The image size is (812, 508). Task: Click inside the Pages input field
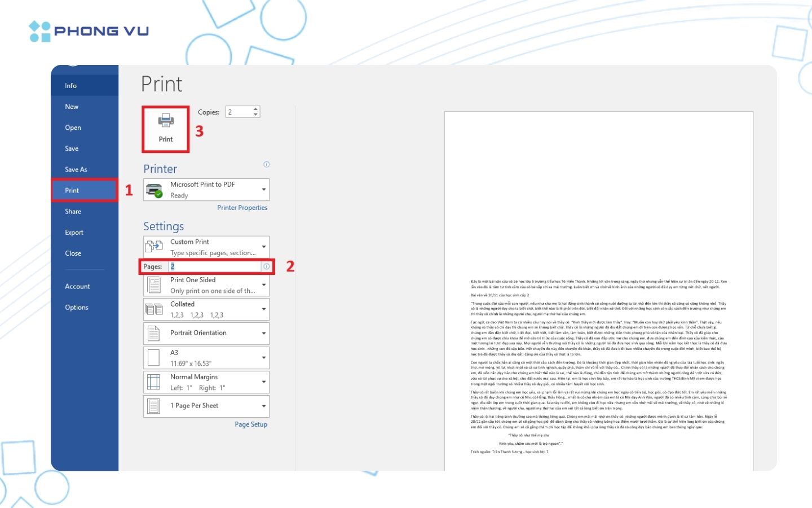[214, 266]
